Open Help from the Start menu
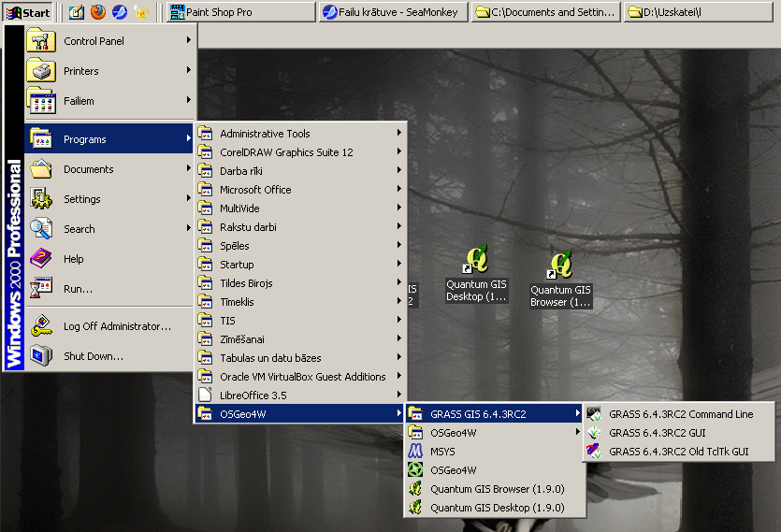This screenshot has height=532, width=781. point(108,259)
